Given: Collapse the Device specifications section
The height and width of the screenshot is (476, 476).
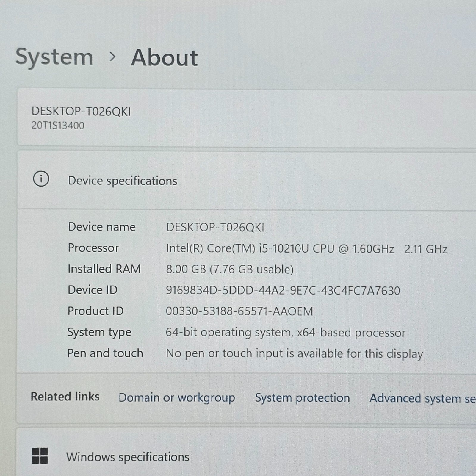Looking at the screenshot, I should point(246,180).
